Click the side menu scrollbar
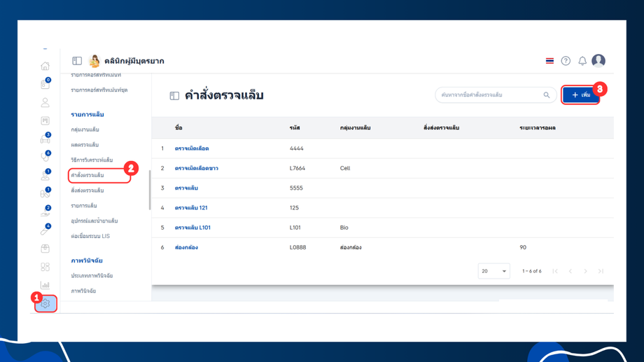The image size is (644, 362). pyautogui.click(x=150, y=190)
